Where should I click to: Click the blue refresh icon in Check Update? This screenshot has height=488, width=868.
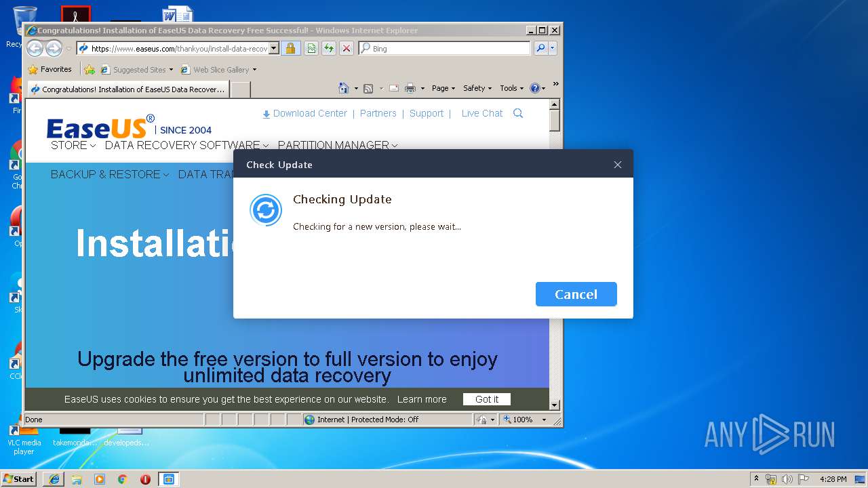point(266,210)
